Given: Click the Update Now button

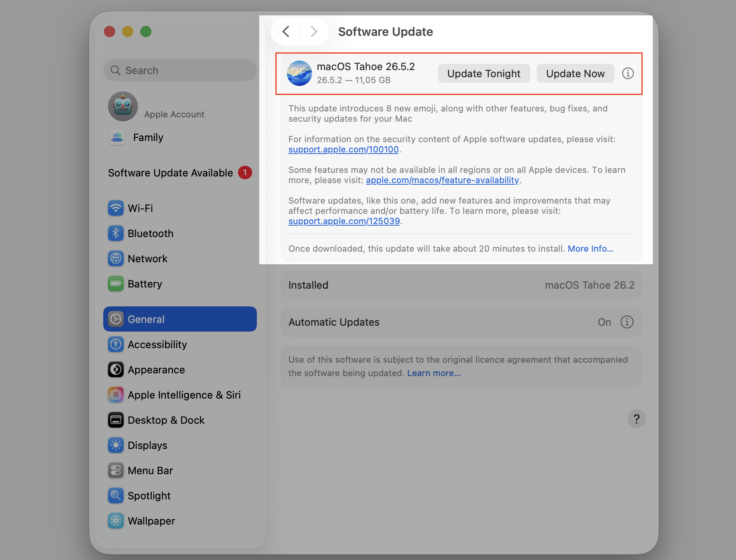Looking at the screenshot, I should pyautogui.click(x=575, y=73).
